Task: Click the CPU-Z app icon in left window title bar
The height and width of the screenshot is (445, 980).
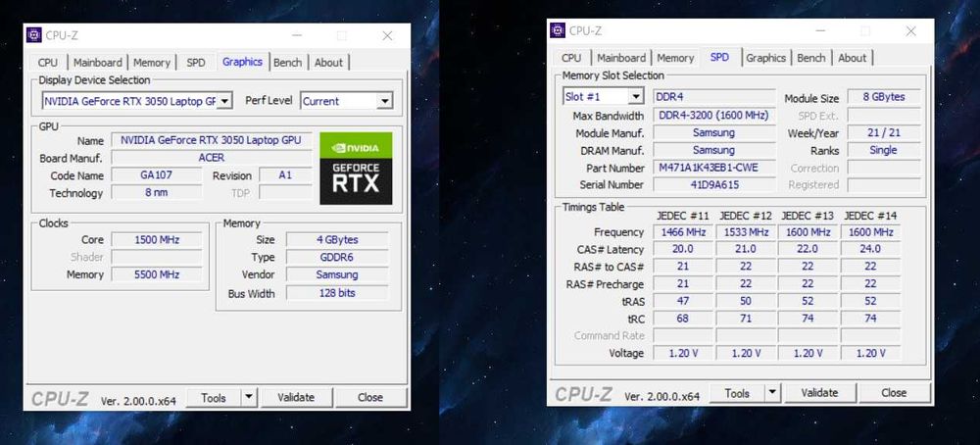Action: [34, 35]
